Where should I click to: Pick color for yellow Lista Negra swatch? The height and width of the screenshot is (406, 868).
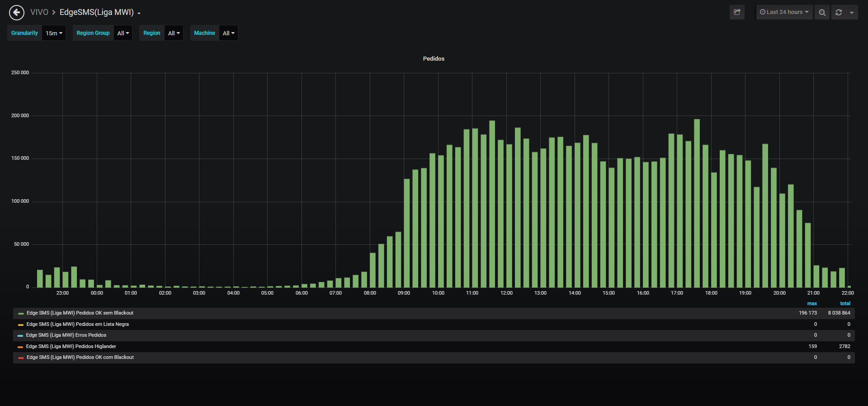coord(21,325)
